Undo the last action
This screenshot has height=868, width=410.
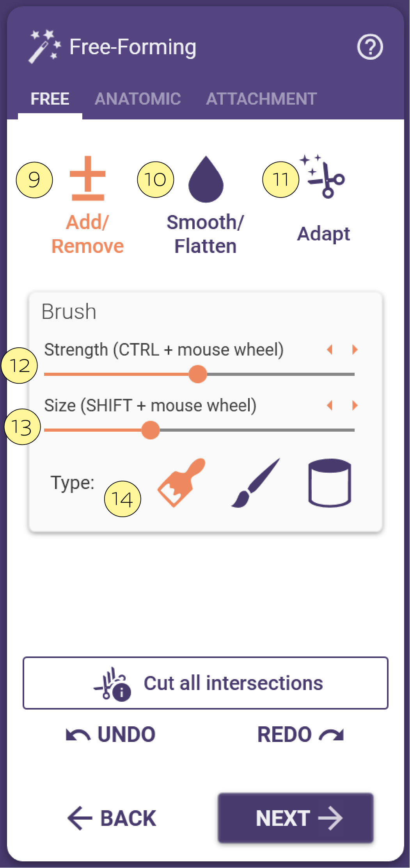(x=111, y=735)
